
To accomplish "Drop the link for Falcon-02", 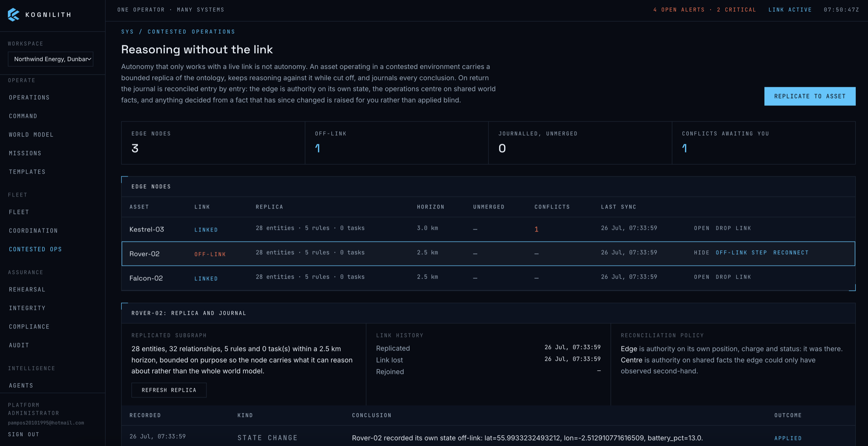I will [x=733, y=277].
